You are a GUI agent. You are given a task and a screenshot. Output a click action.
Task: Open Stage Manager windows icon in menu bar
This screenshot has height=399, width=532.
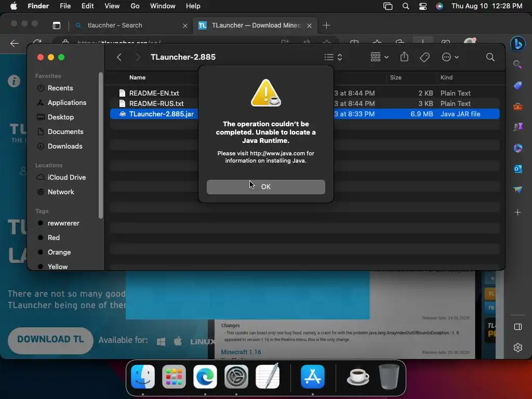click(388, 6)
